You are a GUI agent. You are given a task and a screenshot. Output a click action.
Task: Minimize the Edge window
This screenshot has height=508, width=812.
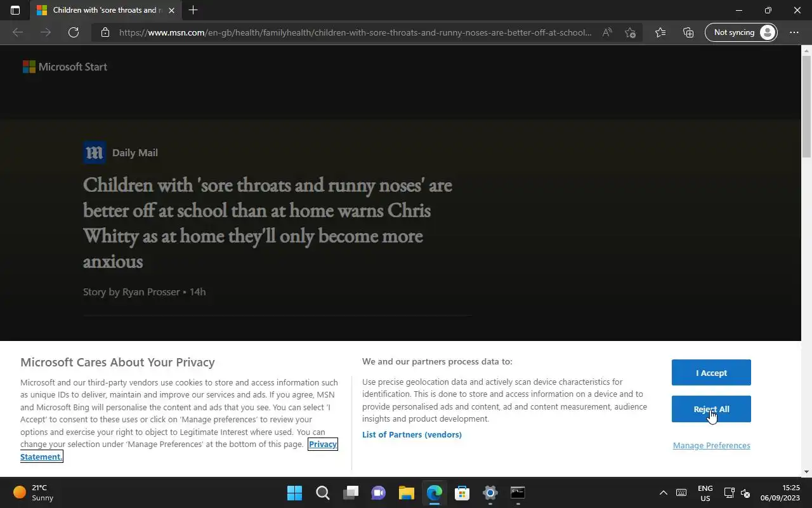(x=738, y=10)
